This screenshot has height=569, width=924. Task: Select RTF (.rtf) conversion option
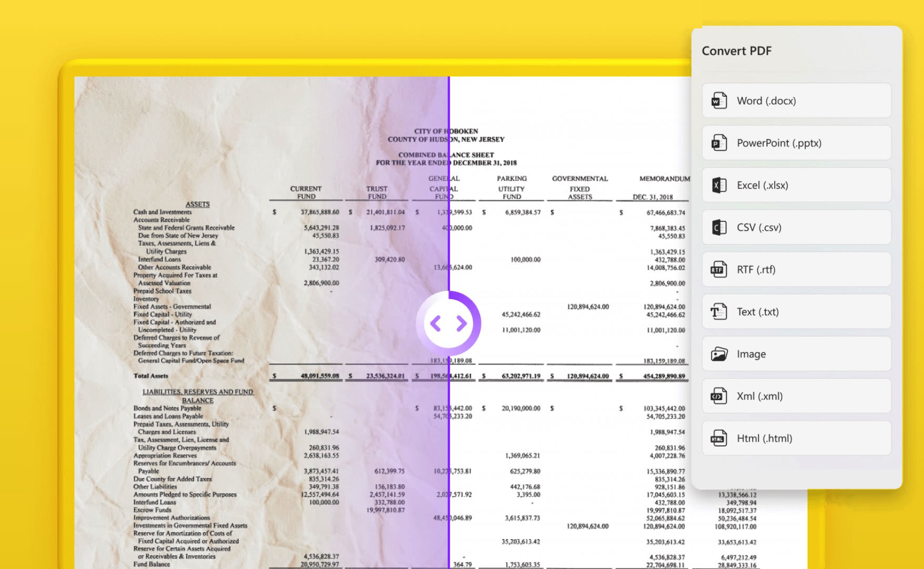[796, 269]
